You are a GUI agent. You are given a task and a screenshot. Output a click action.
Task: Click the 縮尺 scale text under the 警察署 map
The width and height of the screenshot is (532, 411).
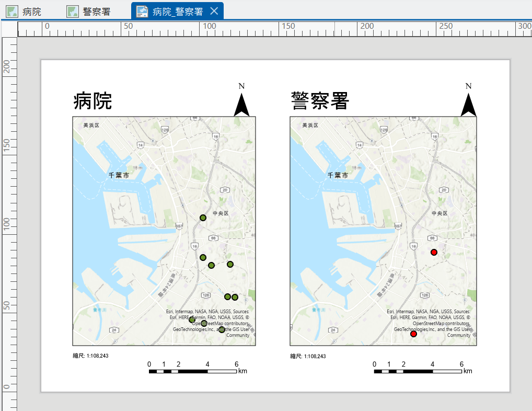coord(308,357)
